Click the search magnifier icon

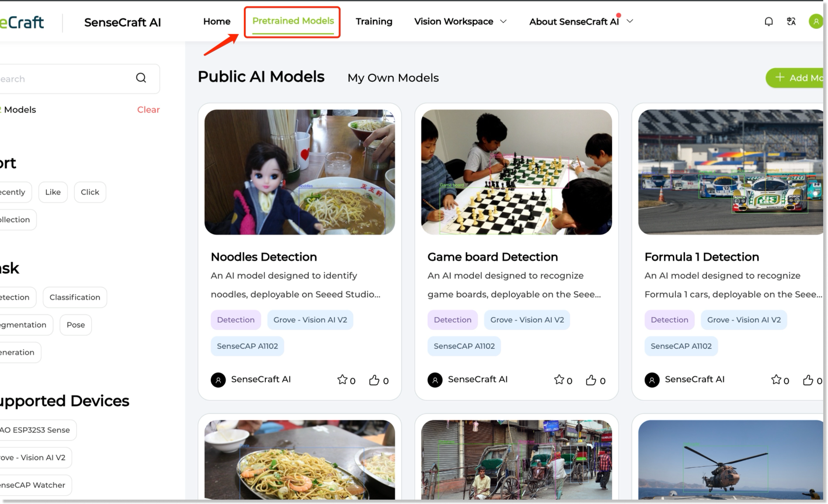click(141, 78)
